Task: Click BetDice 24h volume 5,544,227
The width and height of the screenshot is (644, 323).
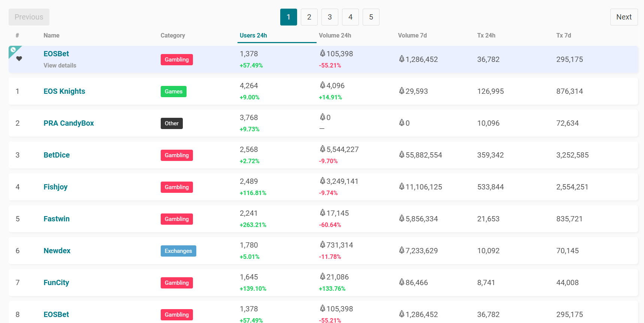Action: (x=339, y=149)
